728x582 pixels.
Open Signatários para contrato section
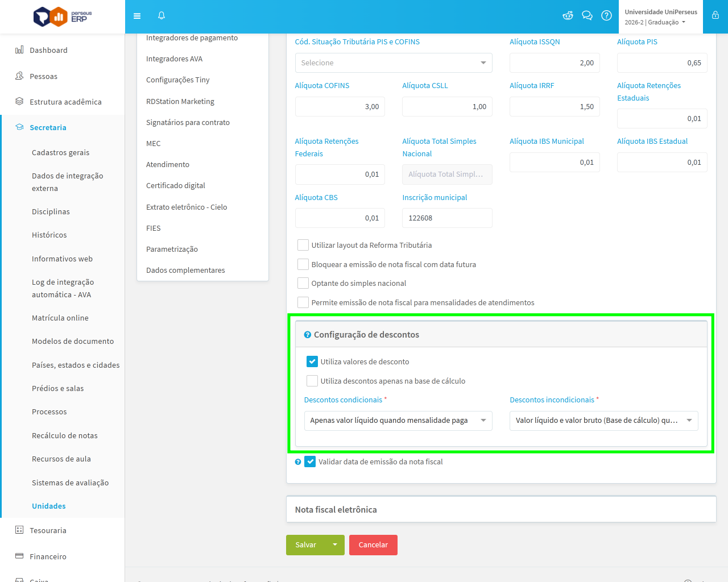188,122
